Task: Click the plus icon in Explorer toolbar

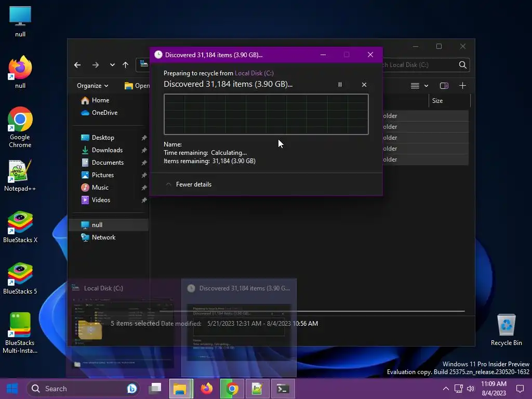Action: 462,86
